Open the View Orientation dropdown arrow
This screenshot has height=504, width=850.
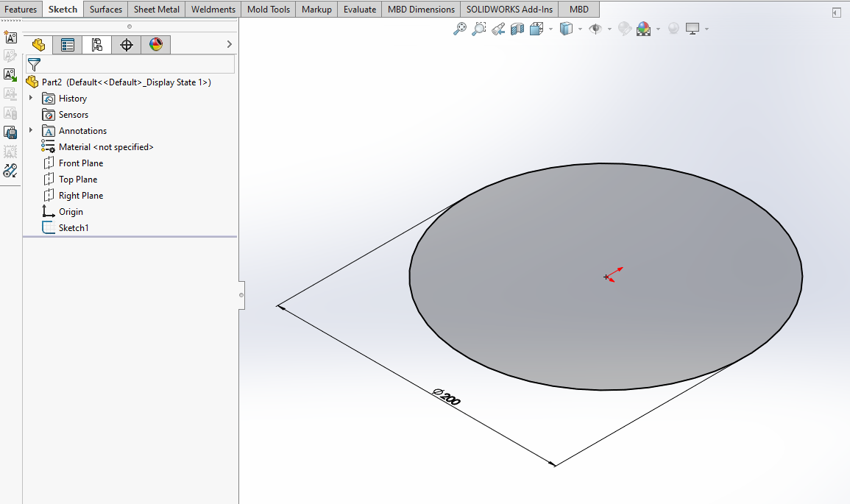(x=549, y=29)
